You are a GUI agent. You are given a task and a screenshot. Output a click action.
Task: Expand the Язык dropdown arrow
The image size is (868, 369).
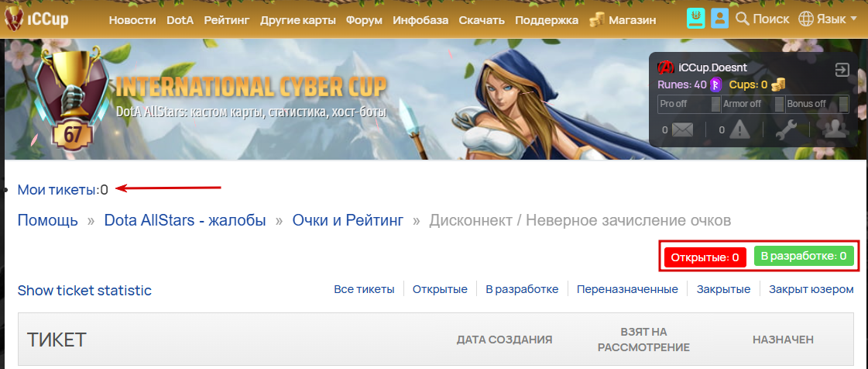tap(853, 19)
